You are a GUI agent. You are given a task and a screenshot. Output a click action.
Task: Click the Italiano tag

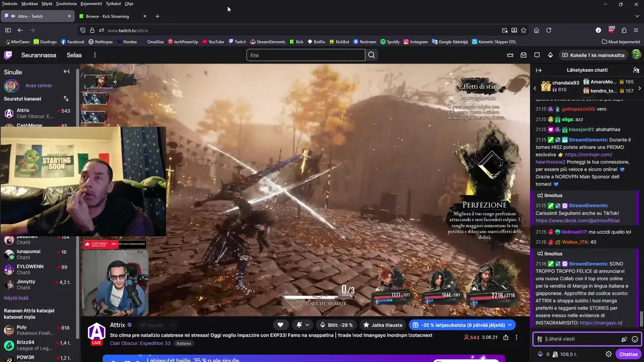[184, 343]
